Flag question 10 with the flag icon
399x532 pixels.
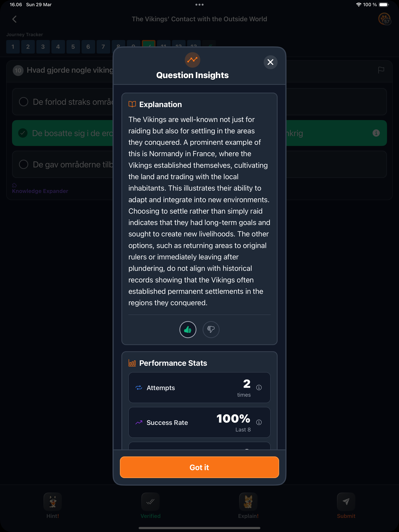pos(381,70)
